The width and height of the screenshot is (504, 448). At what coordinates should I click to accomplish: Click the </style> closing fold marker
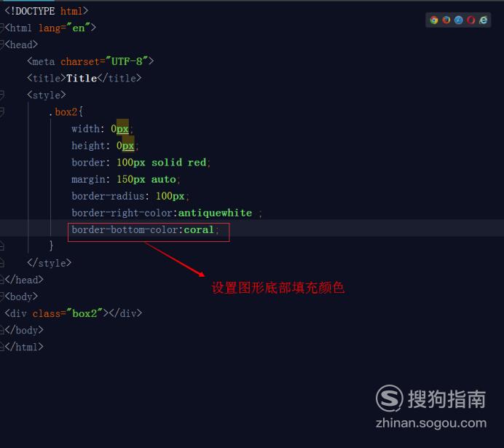pyautogui.click(x=2, y=263)
